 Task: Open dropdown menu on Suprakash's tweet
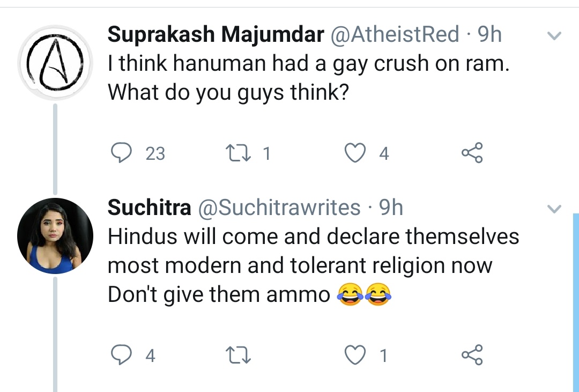click(x=553, y=36)
